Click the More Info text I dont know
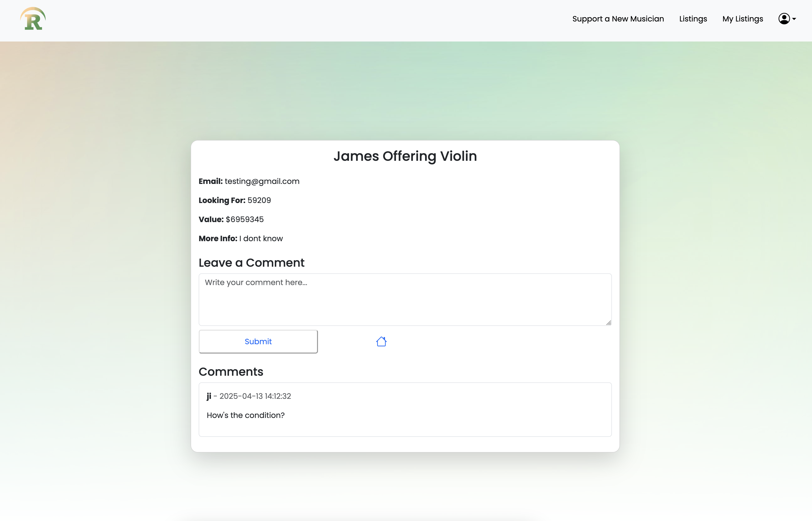The width and height of the screenshot is (812, 521). click(x=261, y=239)
